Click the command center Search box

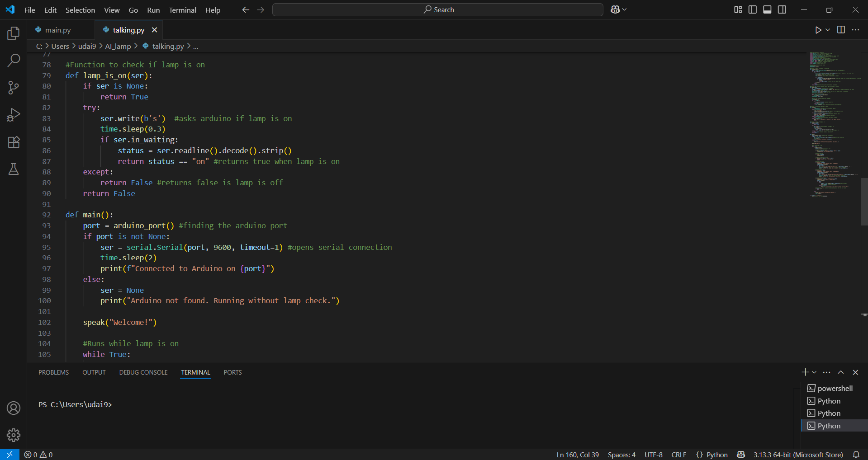point(438,9)
